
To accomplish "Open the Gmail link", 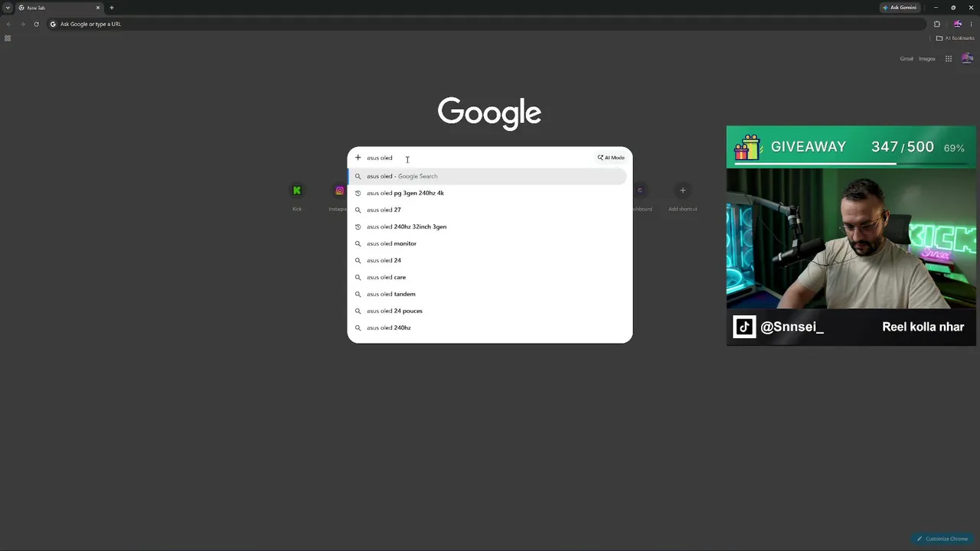I will [x=906, y=59].
